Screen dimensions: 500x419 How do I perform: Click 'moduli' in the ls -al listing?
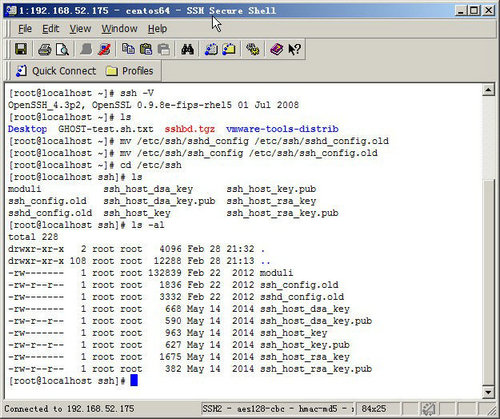coord(276,273)
